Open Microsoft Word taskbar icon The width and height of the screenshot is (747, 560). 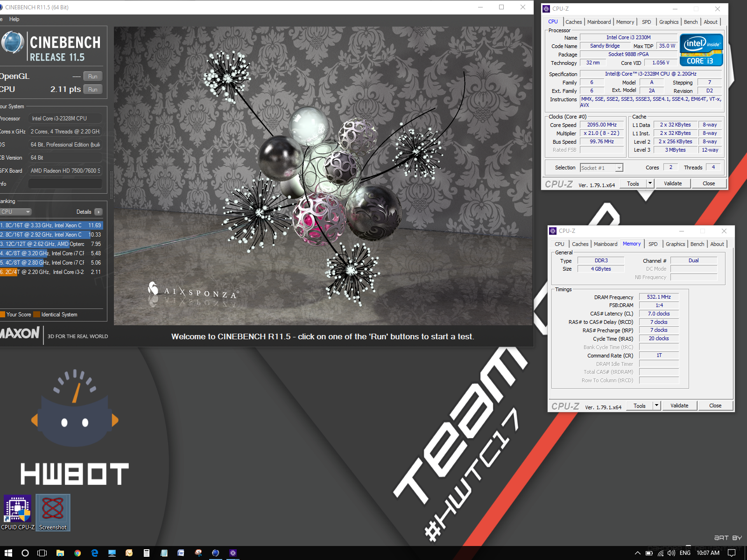coord(181,553)
